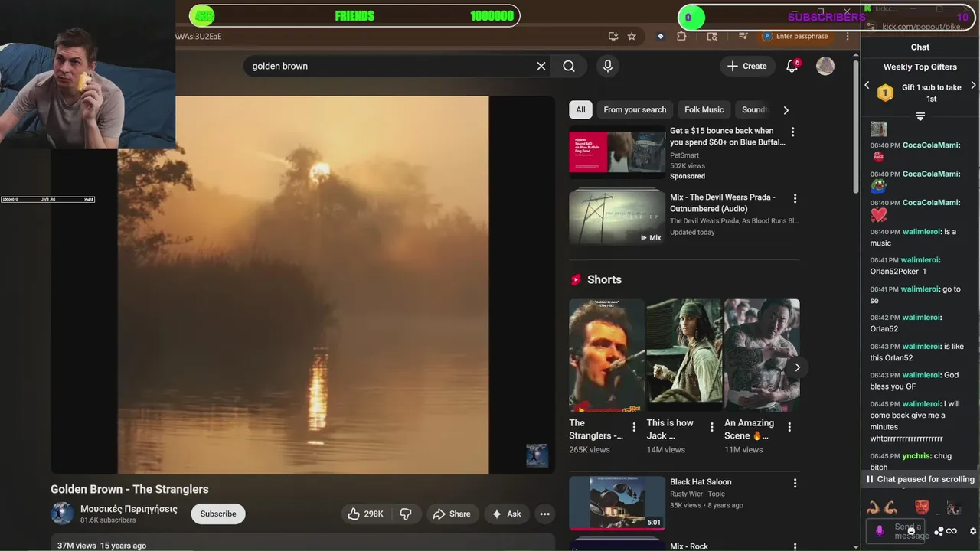Viewport: 980px width, 551px height.
Task: Open more actions under the video
Action: 544,514
